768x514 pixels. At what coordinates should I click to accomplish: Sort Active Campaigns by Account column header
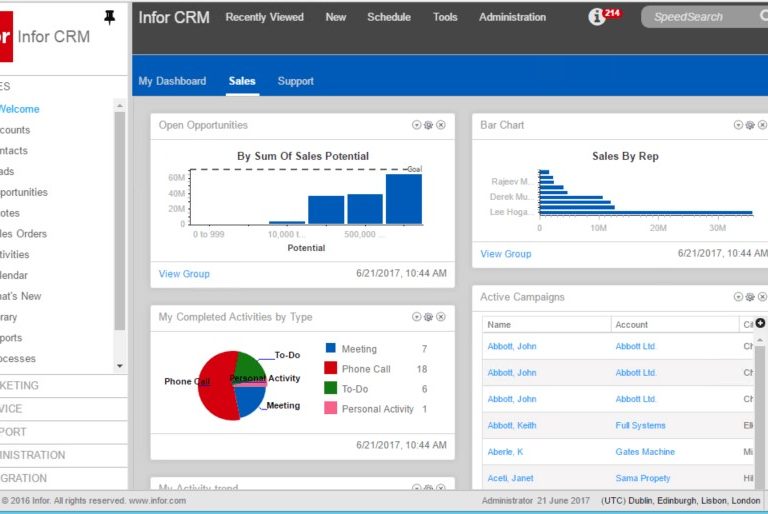tap(675, 324)
